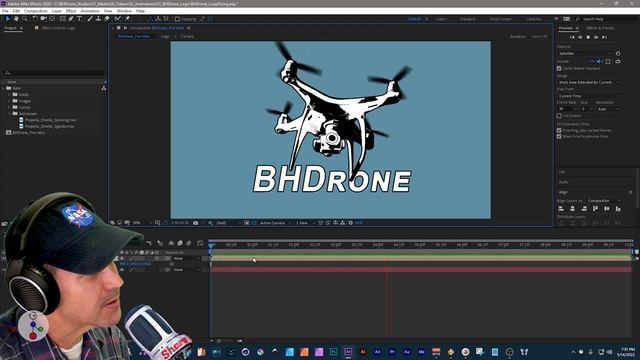Open the 1 View layout dropdown
The height and width of the screenshot is (360, 640).
(304, 223)
